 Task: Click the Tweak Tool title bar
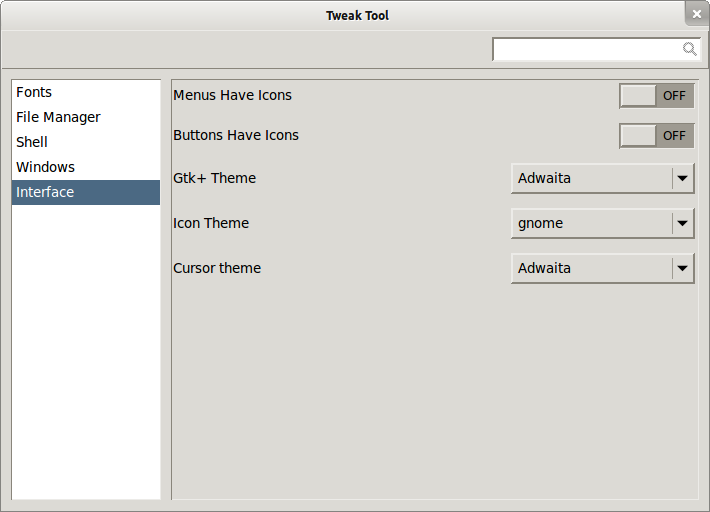pos(357,15)
